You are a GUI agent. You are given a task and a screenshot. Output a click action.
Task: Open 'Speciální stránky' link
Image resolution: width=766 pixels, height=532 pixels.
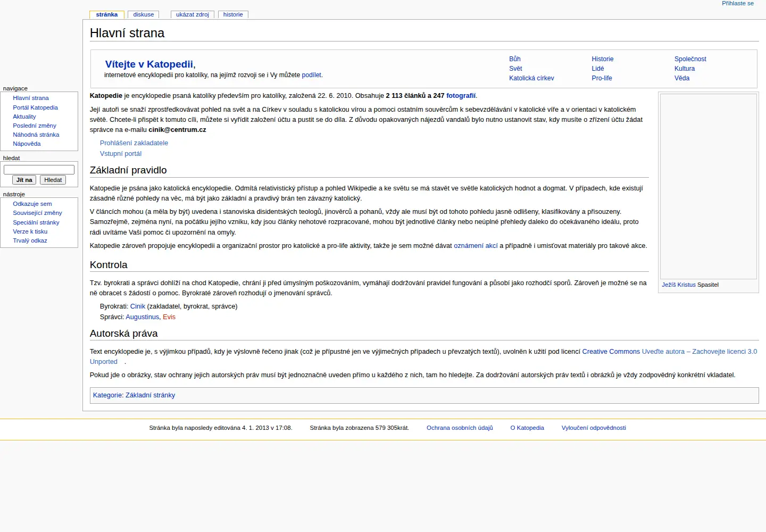pyautogui.click(x=36, y=222)
